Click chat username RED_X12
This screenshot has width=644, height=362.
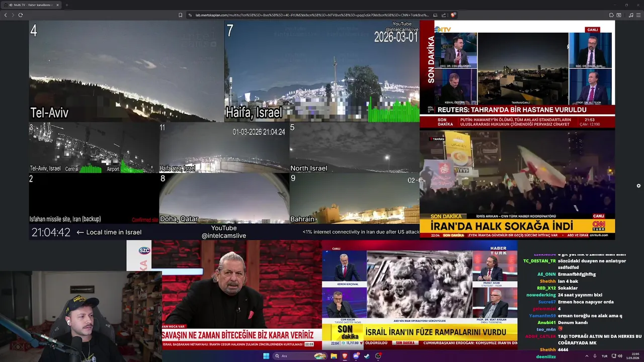coord(546,288)
